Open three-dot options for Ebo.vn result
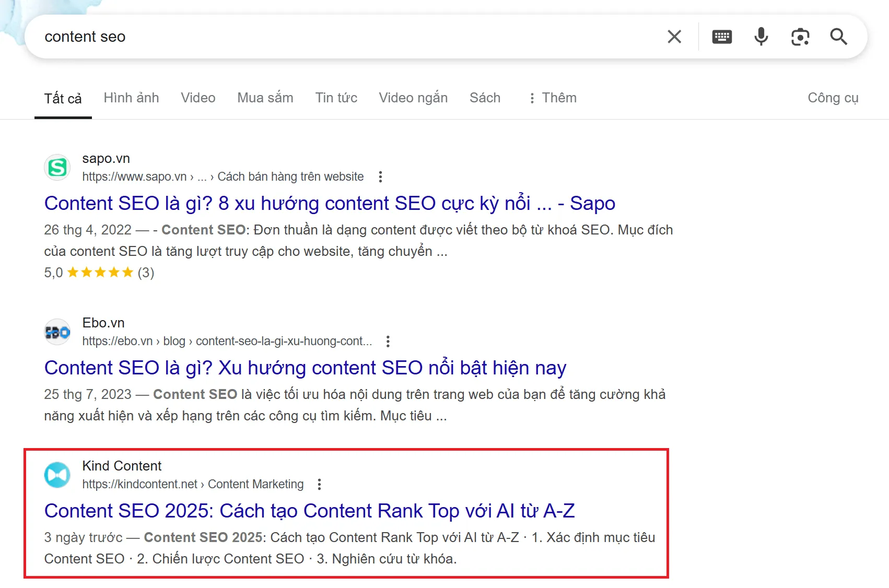This screenshot has height=588, width=889. tap(388, 341)
